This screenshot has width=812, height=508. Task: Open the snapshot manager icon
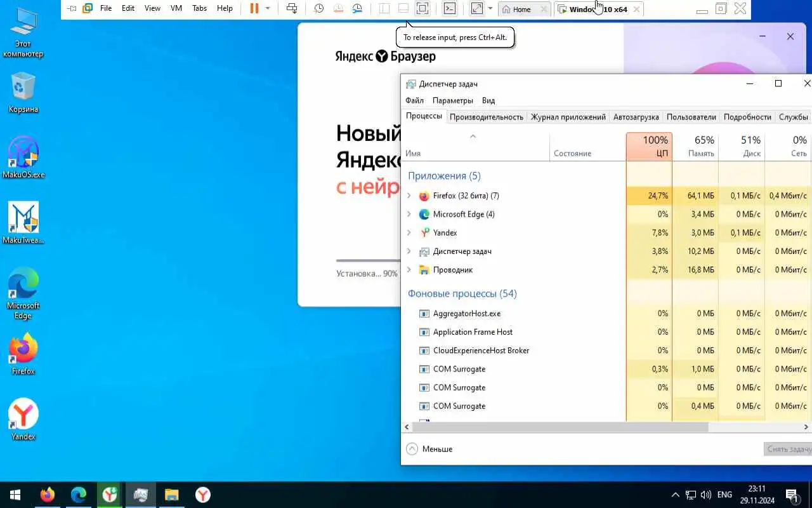click(357, 8)
